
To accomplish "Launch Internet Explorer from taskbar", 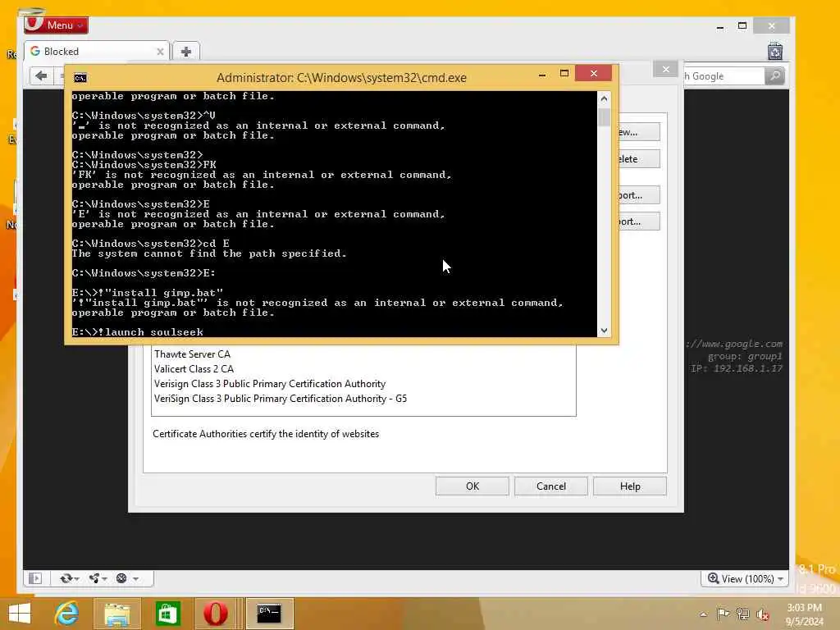I will coord(67,614).
